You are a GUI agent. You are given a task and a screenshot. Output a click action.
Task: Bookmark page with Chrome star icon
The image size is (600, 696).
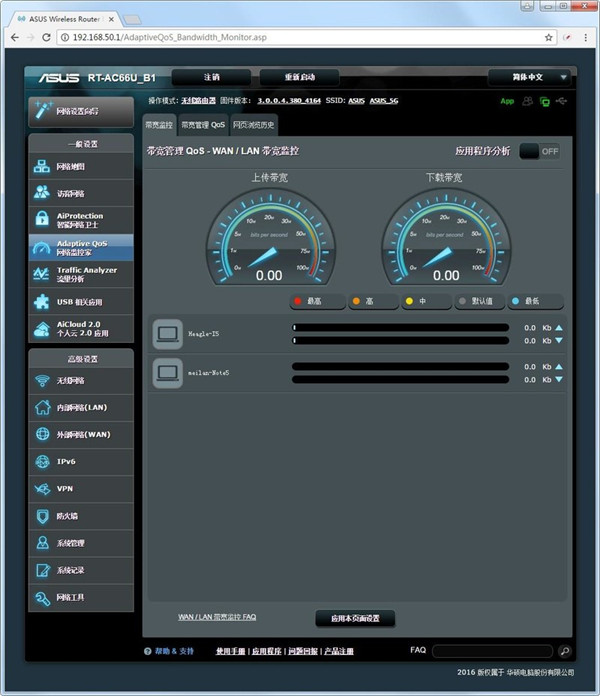point(549,36)
